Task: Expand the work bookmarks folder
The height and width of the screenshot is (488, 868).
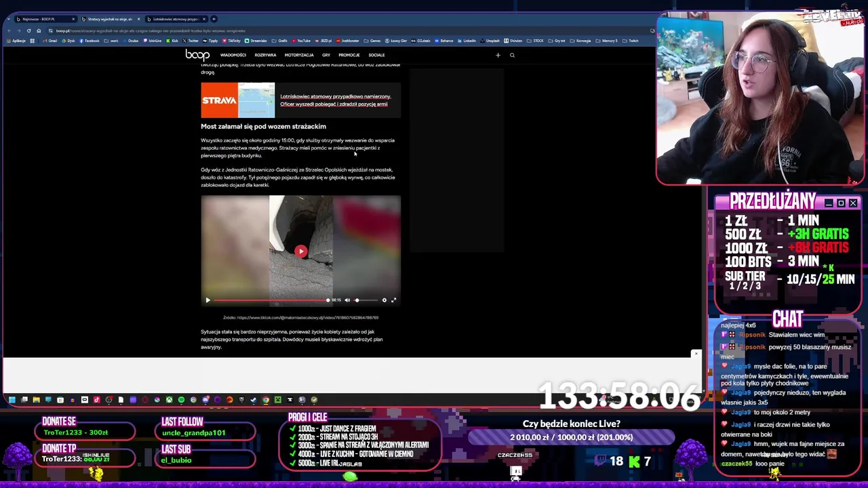Action: pyautogui.click(x=111, y=41)
